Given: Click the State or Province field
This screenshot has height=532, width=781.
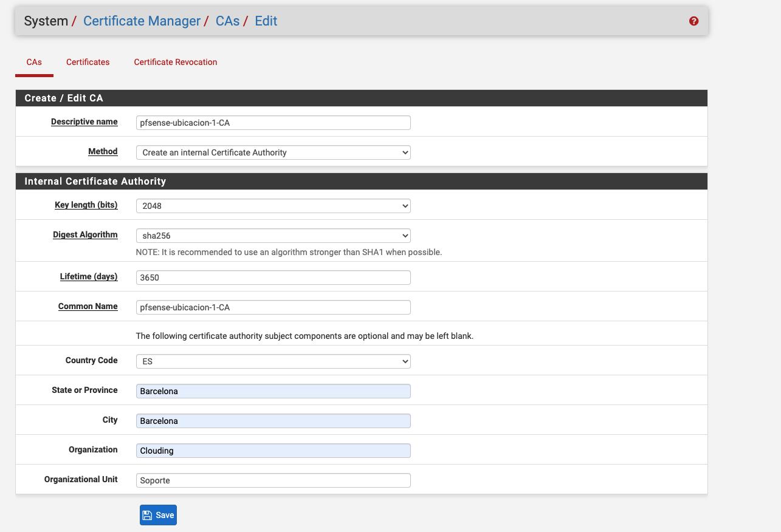Looking at the screenshot, I should tap(274, 391).
